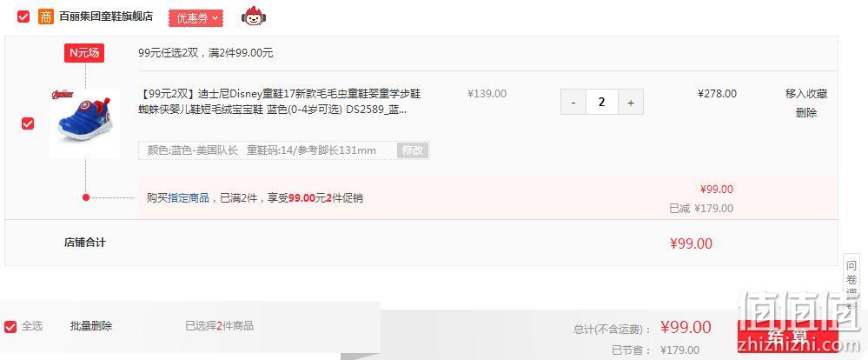Expand the 优惠券 coupon dropdown
868x360 pixels.
point(196,18)
